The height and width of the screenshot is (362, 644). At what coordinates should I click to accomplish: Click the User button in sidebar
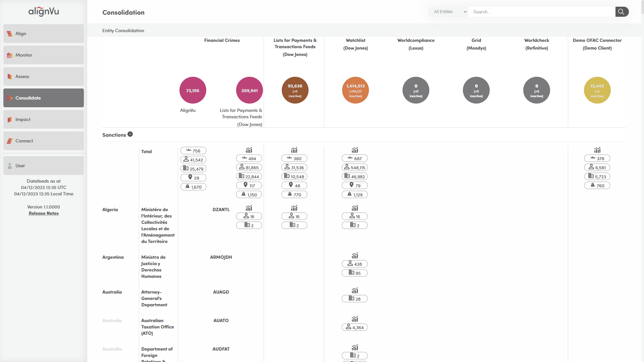pos(44,166)
